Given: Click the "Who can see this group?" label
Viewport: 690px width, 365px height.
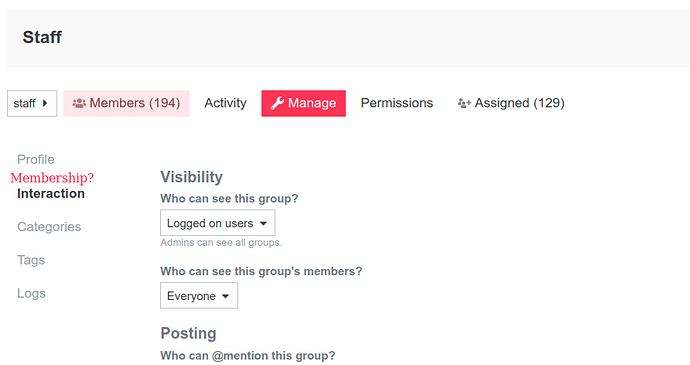Looking at the screenshot, I should 229,199.
